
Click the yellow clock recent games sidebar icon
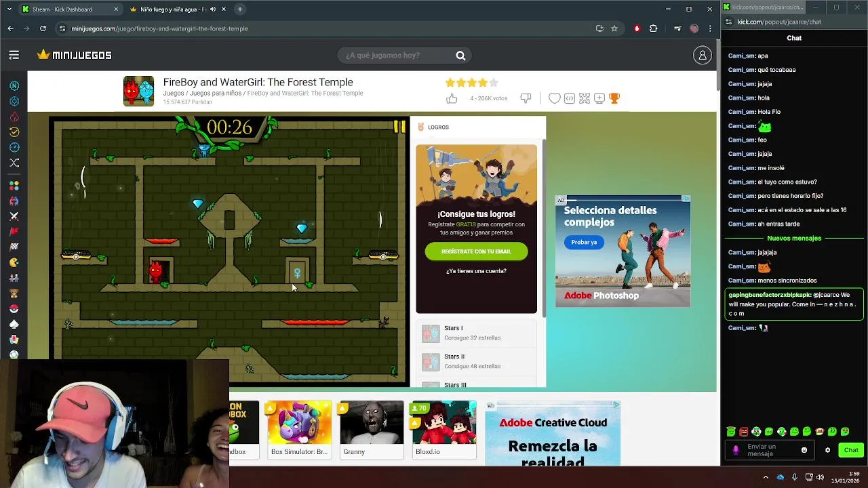(14, 132)
